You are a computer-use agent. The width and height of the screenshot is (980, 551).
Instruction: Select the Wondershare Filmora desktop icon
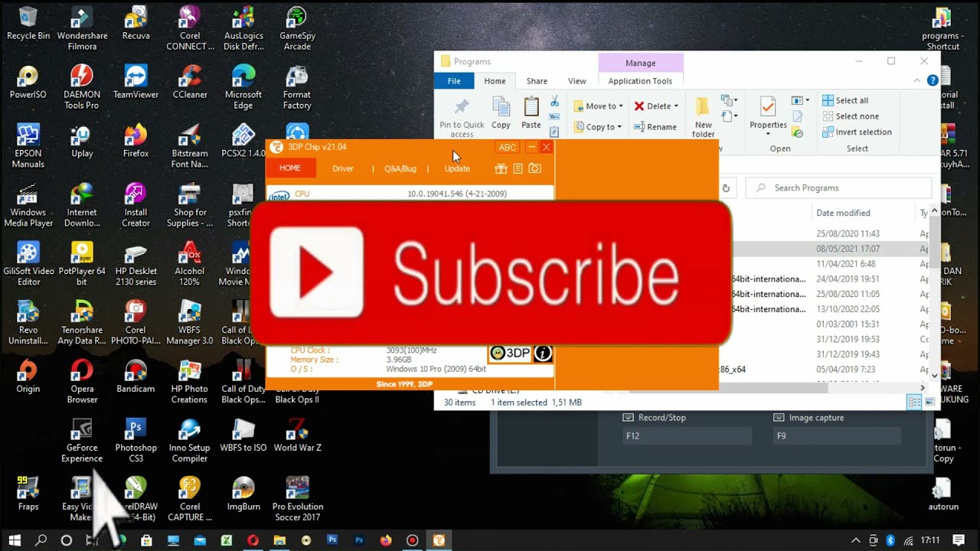82,29
